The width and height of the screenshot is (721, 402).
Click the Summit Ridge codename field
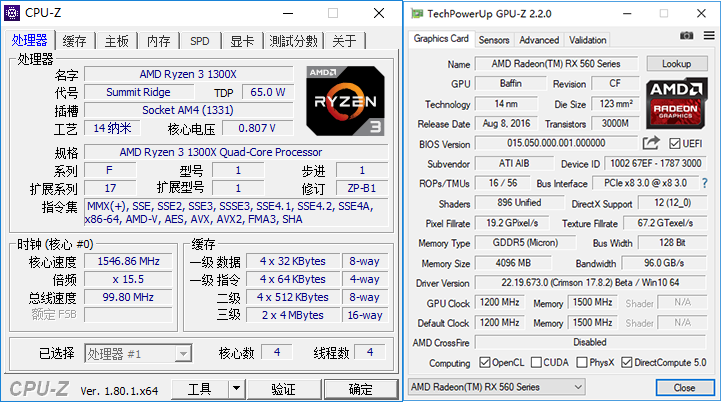[138, 92]
